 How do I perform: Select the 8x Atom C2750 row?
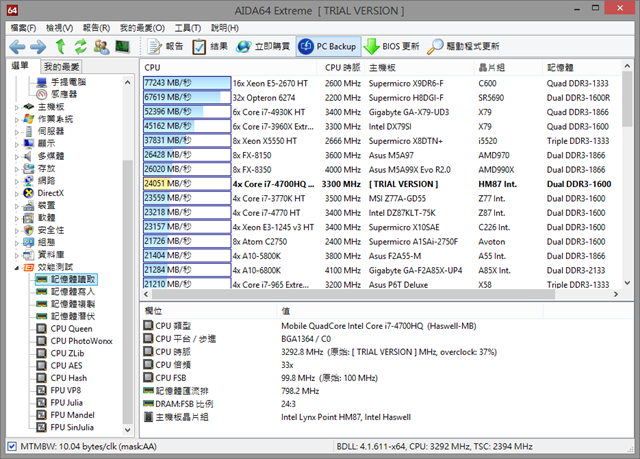point(381,242)
